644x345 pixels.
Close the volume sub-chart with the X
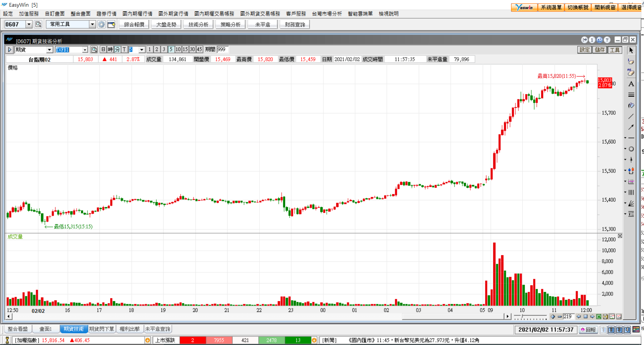pos(620,236)
